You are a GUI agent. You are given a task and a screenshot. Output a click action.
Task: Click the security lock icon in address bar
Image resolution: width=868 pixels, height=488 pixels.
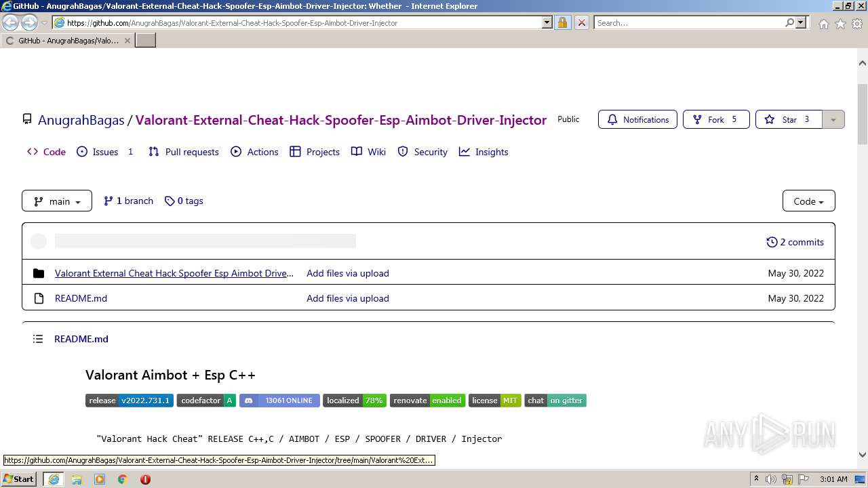pos(562,22)
